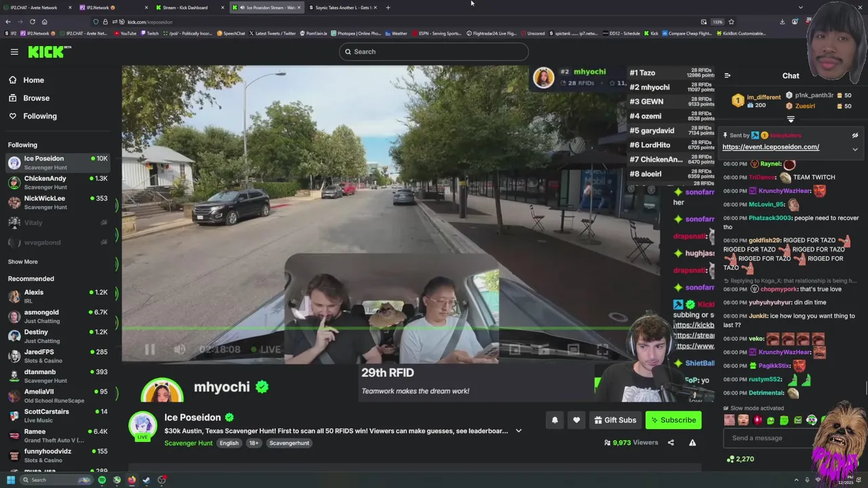Open Steam from the taskbar
Image resolution: width=868 pixels, height=488 pixels.
[146, 480]
